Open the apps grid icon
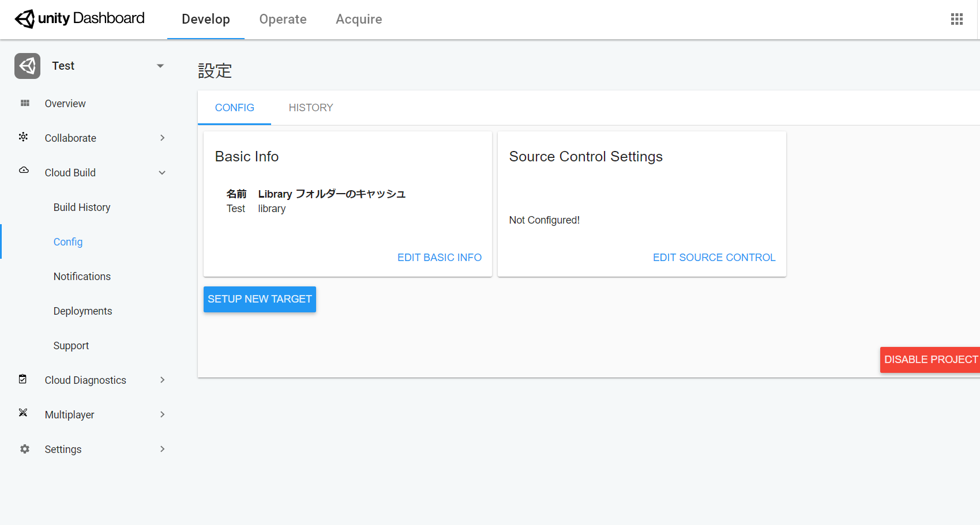Screen dimensions: 980x525 [957, 20]
